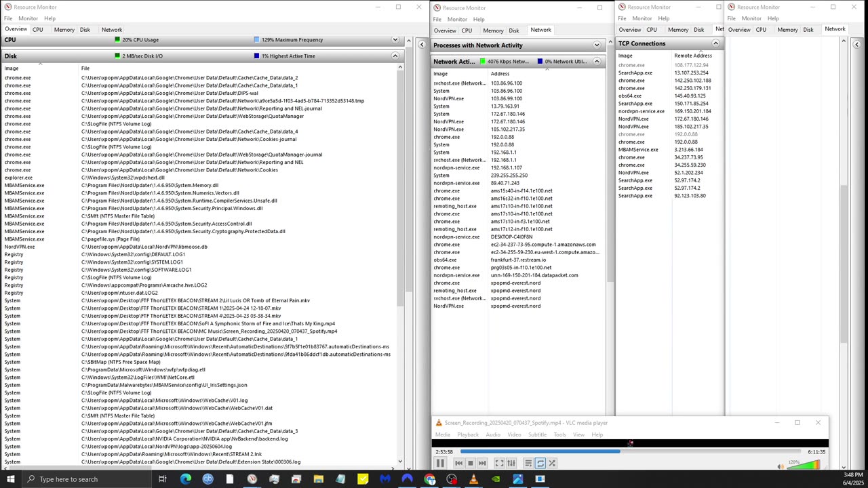Sort TCP Connections by Remote Address column
868x488 pixels.
pyautogui.click(x=693, y=56)
